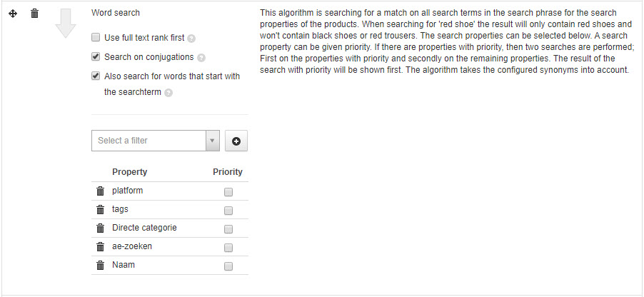Enable Use full text rank first
The image size is (644, 297).
pos(96,38)
